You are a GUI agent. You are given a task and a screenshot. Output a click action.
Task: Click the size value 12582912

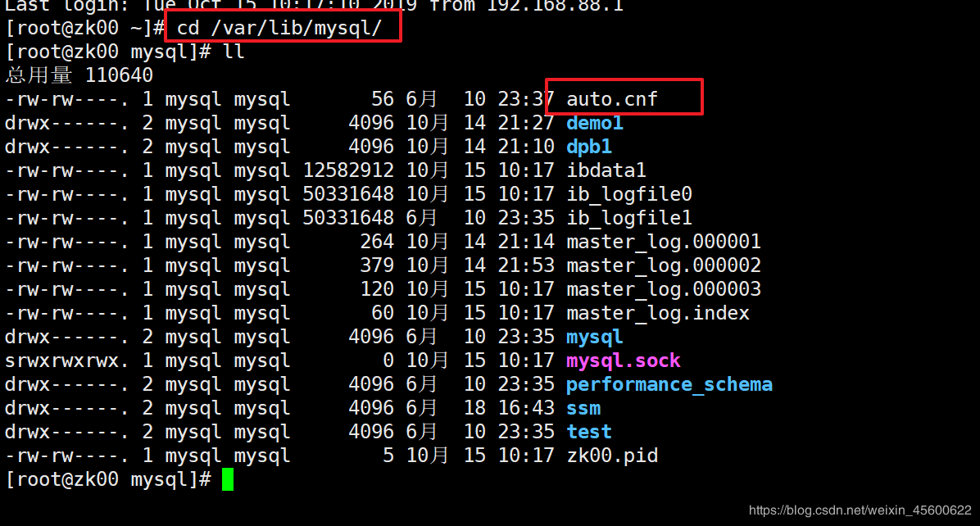coord(348,170)
